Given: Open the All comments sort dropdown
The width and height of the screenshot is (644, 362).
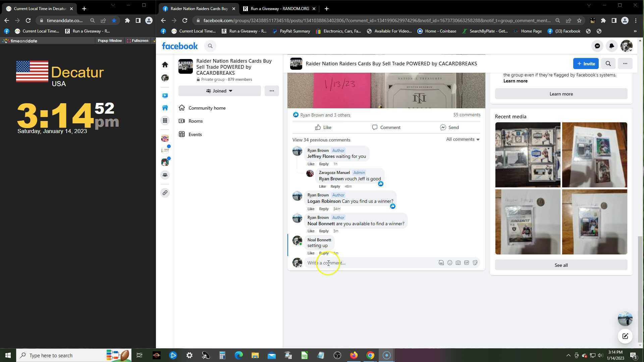Looking at the screenshot, I should pyautogui.click(x=463, y=139).
